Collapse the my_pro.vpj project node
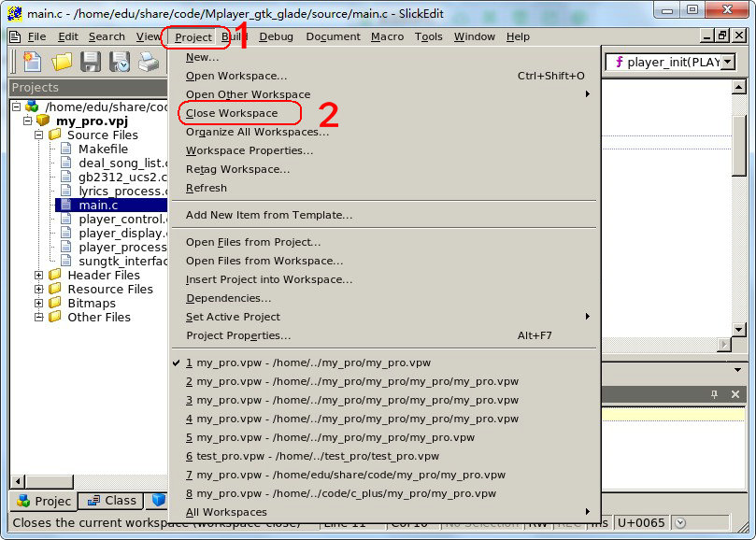756x540 pixels. 27,121
